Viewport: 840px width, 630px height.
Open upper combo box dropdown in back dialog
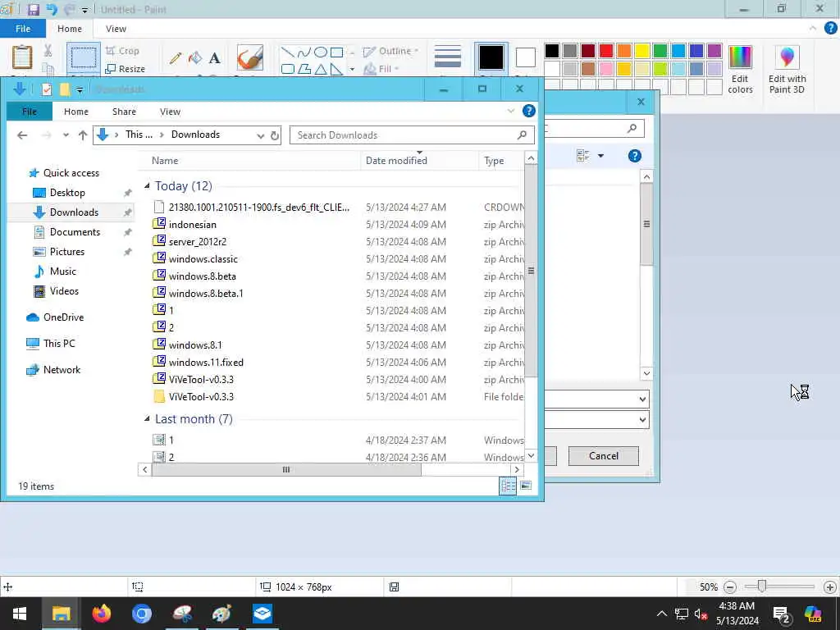[642, 399]
